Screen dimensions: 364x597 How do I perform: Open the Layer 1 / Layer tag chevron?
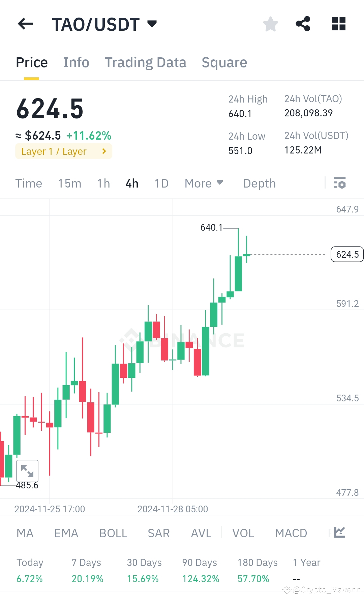104,151
